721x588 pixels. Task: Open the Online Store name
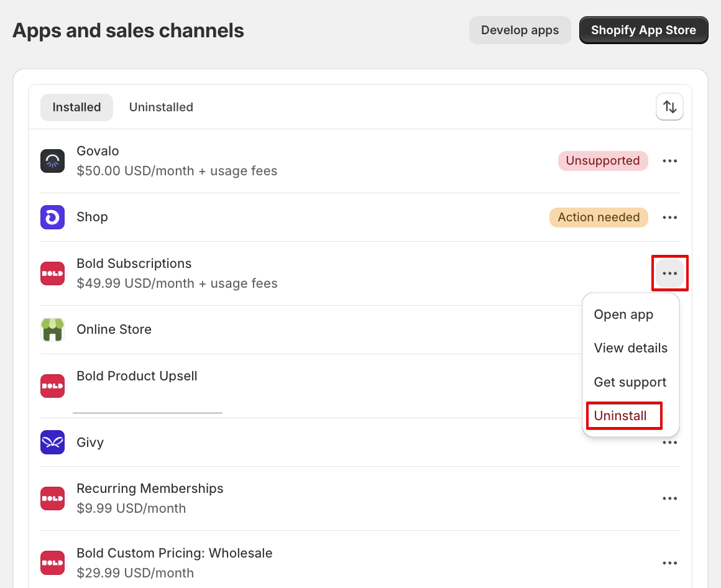click(x=114, y=329)
